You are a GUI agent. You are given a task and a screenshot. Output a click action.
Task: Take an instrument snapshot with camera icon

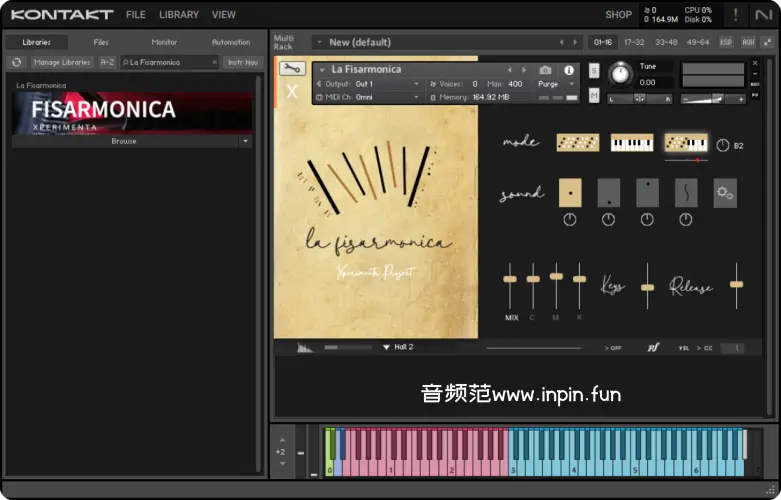(x=545, y=70)
